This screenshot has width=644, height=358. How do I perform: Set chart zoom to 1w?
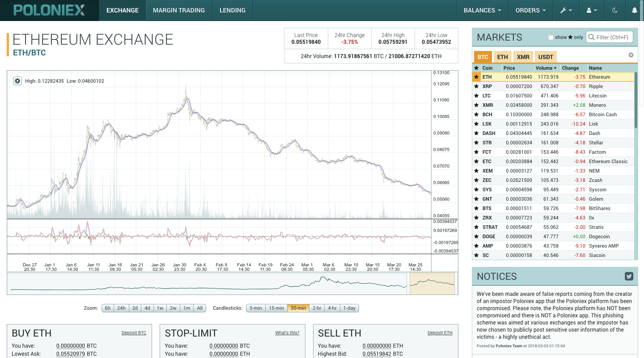tap(160, 308)
